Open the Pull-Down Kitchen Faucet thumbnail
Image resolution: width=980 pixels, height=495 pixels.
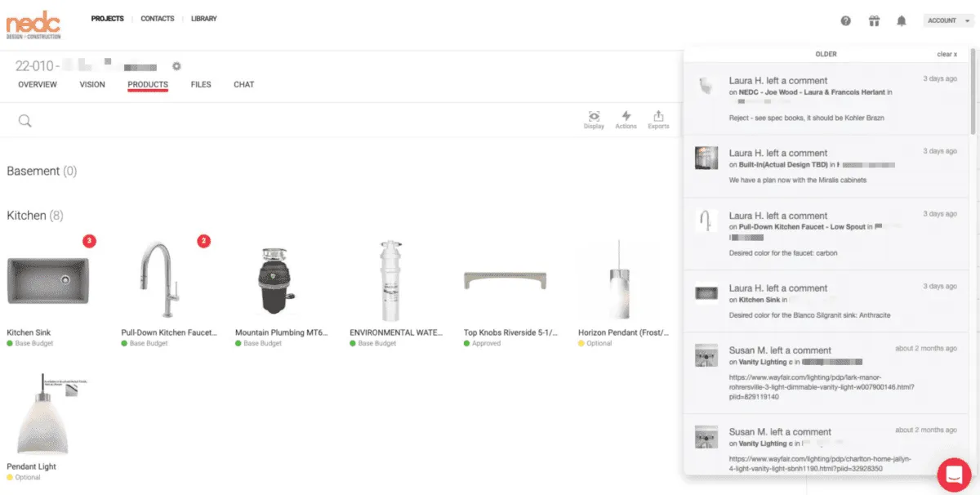tap(158, 279)
